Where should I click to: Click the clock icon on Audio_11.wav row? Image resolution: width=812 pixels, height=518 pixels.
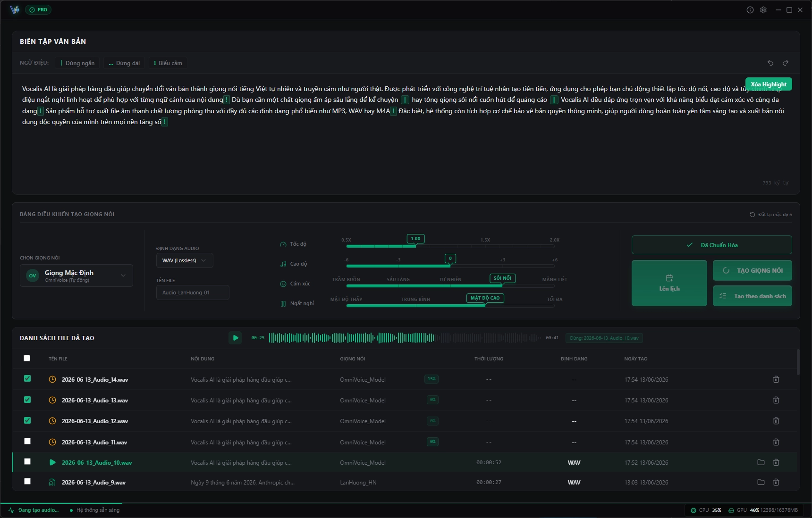coord(52,442)
